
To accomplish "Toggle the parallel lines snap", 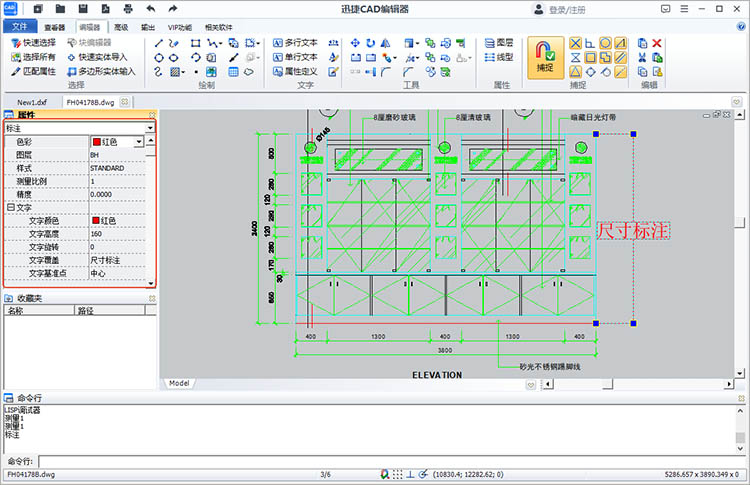I will coord(620,58).
